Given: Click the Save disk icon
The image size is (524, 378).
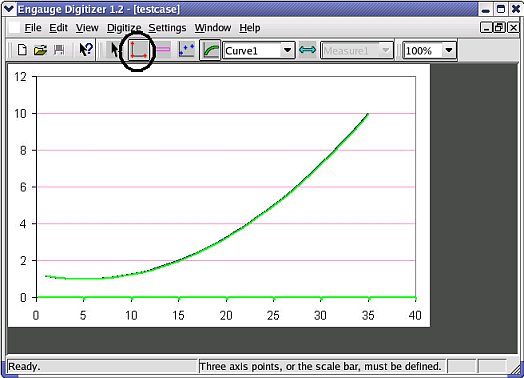Looking at the screenshot, I should [59, 50].
